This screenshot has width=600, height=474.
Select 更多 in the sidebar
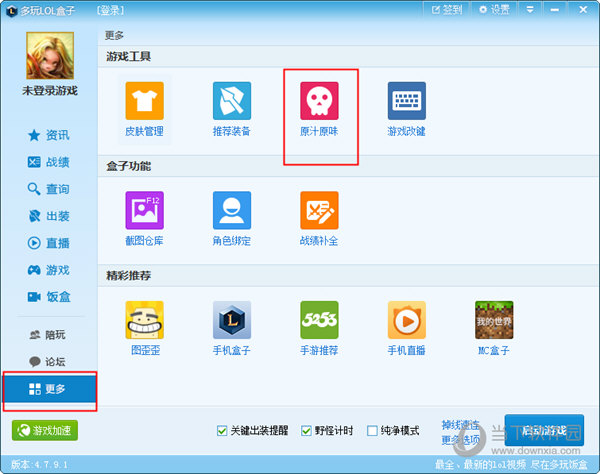click(50, 389)
